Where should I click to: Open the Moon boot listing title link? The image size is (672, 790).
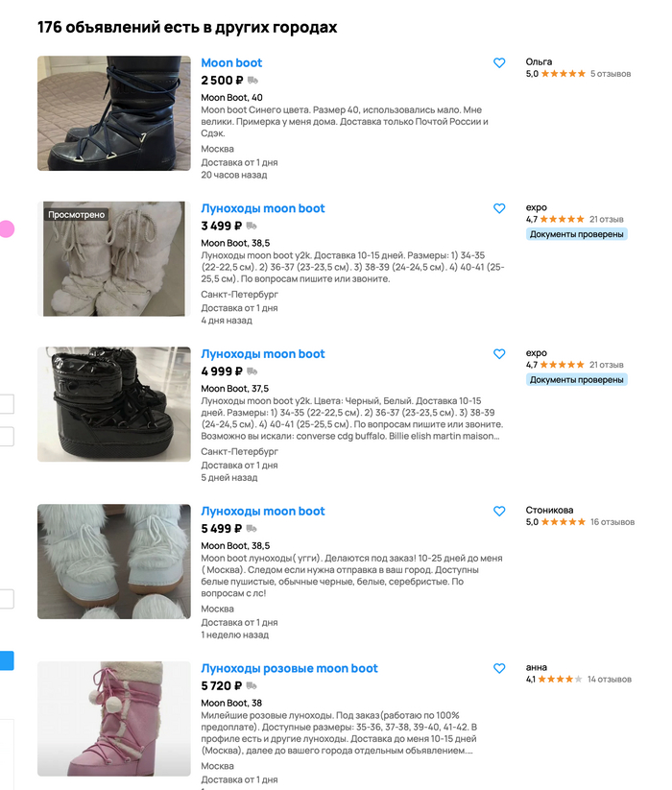point(231,63)
